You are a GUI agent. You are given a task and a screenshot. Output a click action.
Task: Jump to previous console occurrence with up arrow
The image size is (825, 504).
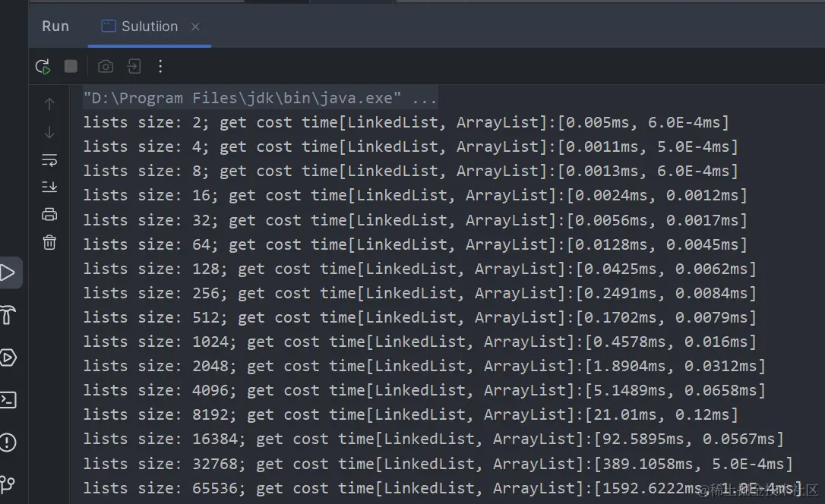click(x=49, y=103)
